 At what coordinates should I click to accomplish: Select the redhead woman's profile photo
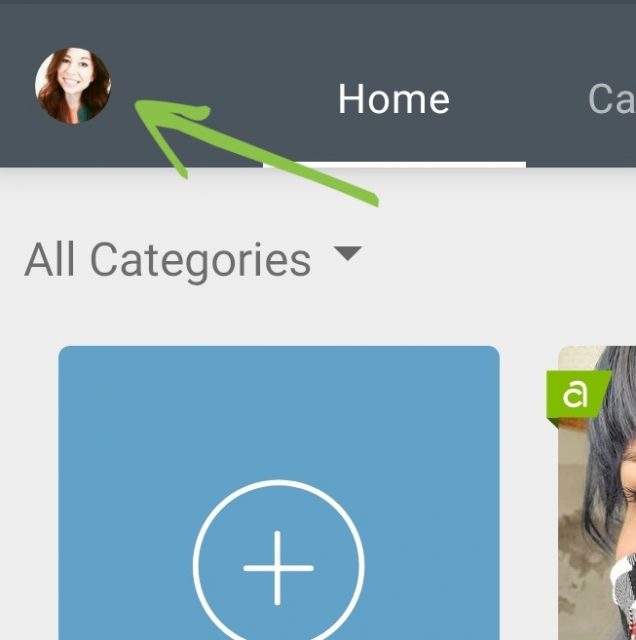[x=73, y=86]
